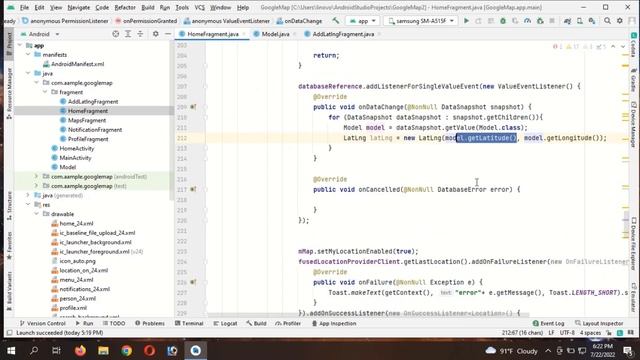Open Version Control tool window
Viewport: 640px width, 360px height.
(x=42, y=323)
